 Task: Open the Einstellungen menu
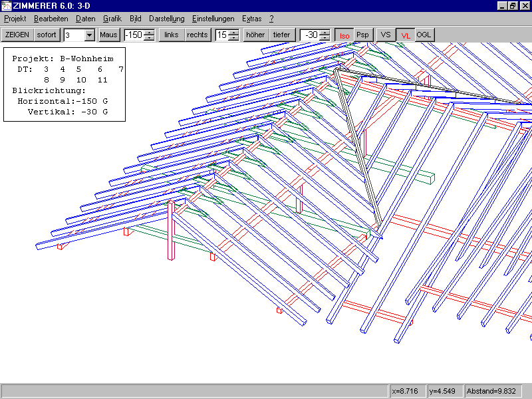[x=213, y=19]
